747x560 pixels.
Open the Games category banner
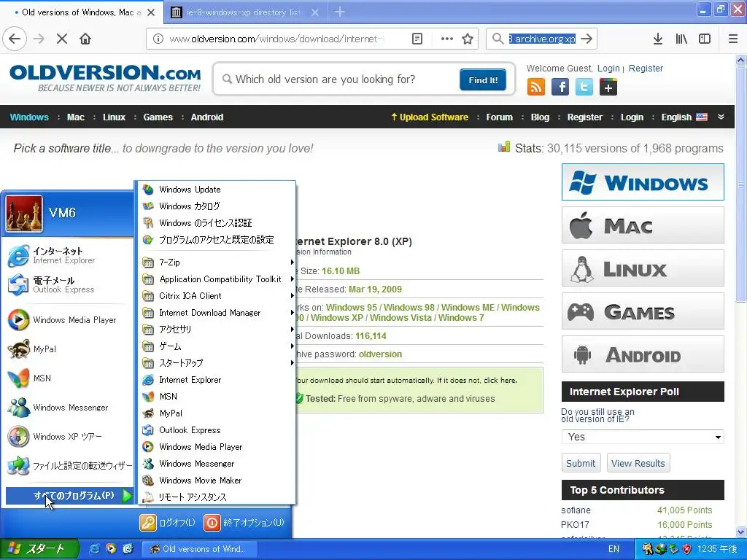[x=643, y=311]
